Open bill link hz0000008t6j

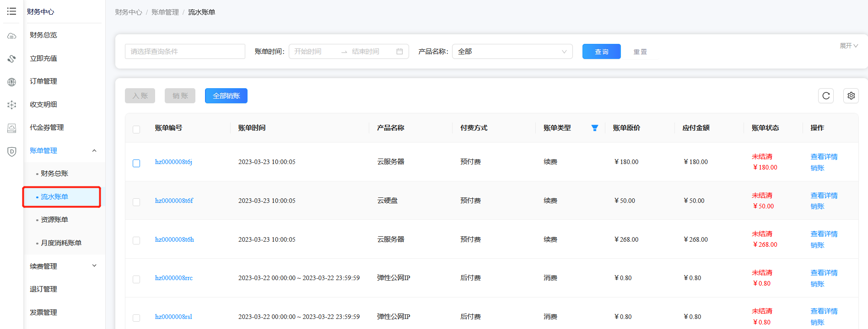(173, 162)
